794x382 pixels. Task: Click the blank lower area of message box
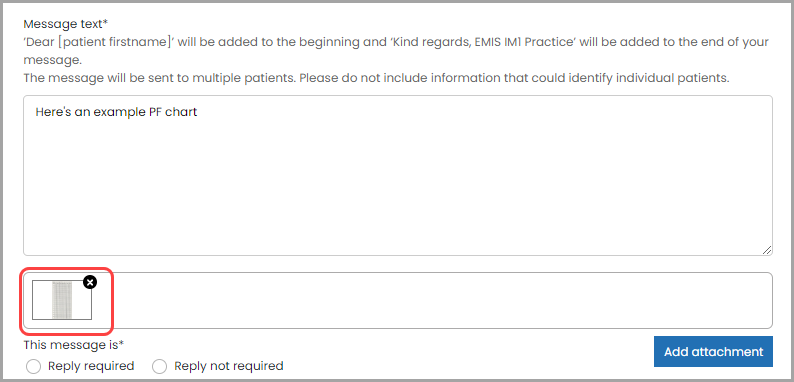[x=398, y=203]
